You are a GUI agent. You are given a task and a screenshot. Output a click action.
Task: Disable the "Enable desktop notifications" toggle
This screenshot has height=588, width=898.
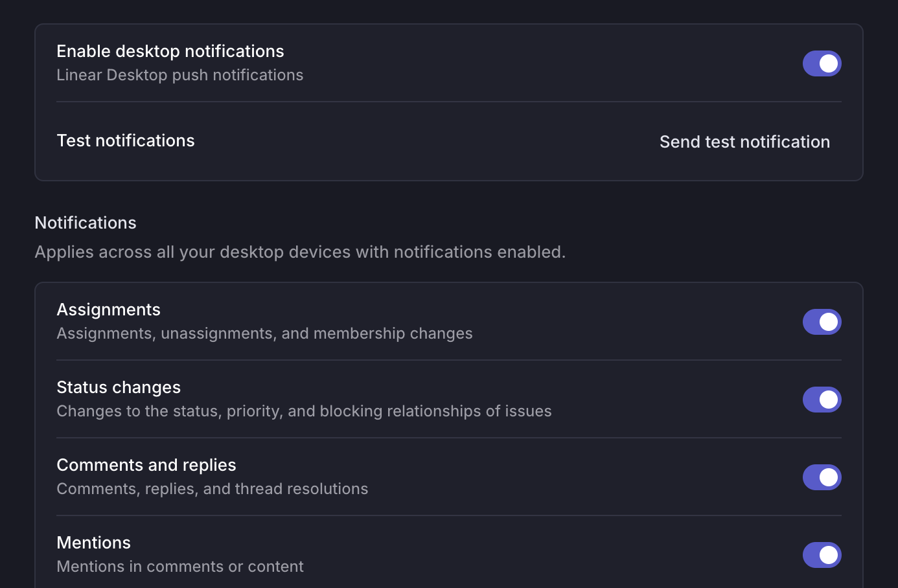click(822, 63)
